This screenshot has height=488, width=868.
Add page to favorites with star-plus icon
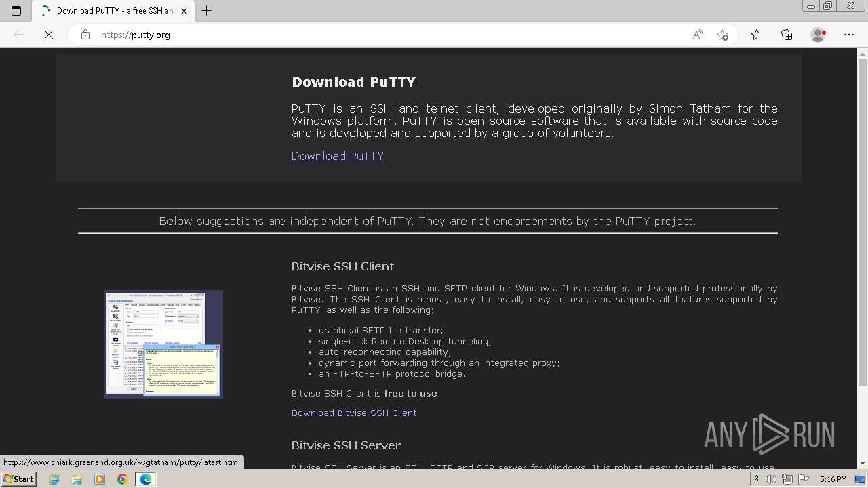[723, 35]
